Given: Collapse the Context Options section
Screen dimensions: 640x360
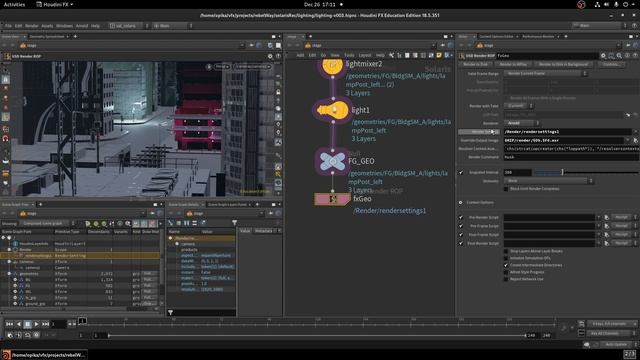Looking at the screenshot, I should click(460, 202).
